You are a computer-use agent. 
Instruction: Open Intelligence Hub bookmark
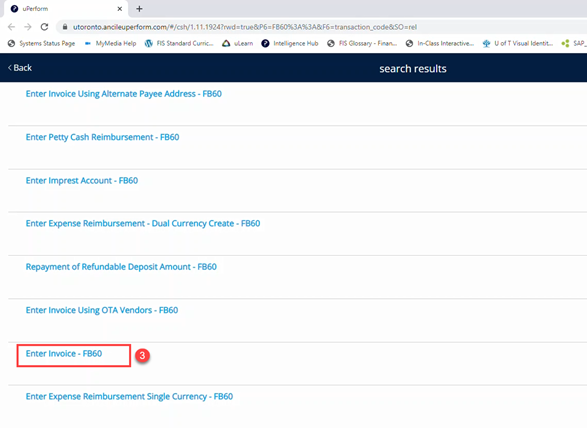tap(290, 43)
